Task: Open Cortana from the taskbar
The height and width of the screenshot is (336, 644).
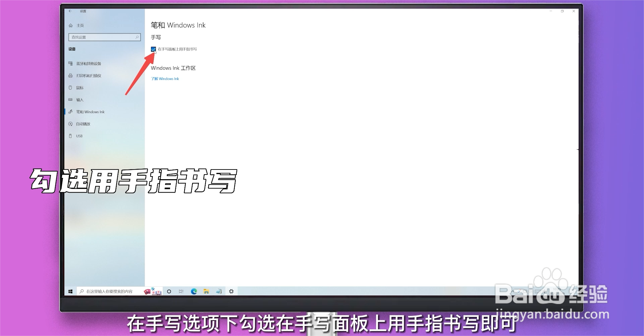Action: click(x=169, y=291)
